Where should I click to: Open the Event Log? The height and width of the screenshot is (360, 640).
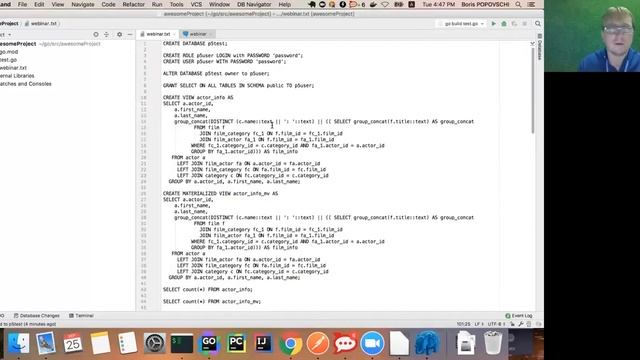(519, 316)
